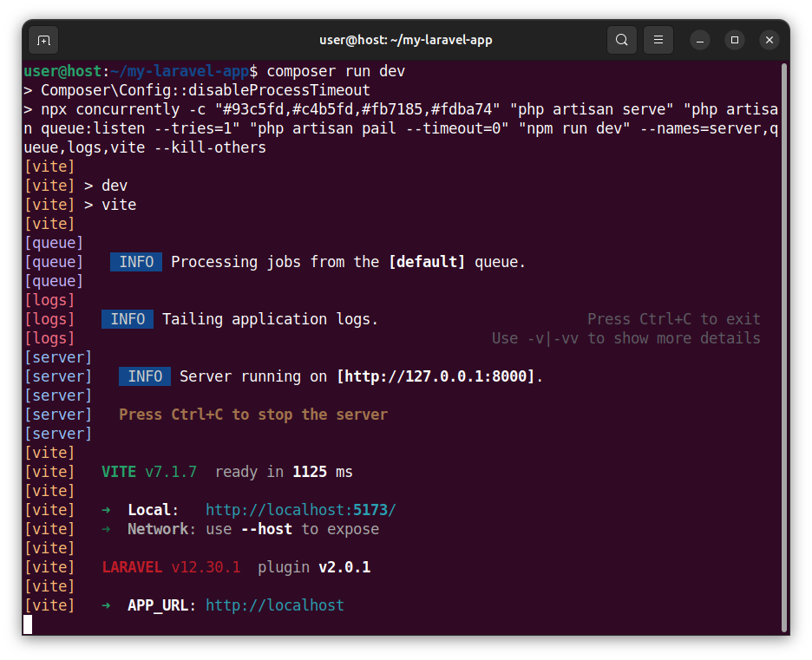Close the terminal window
The height and width of the screenshot is (660, 812).
pos(769,40)
